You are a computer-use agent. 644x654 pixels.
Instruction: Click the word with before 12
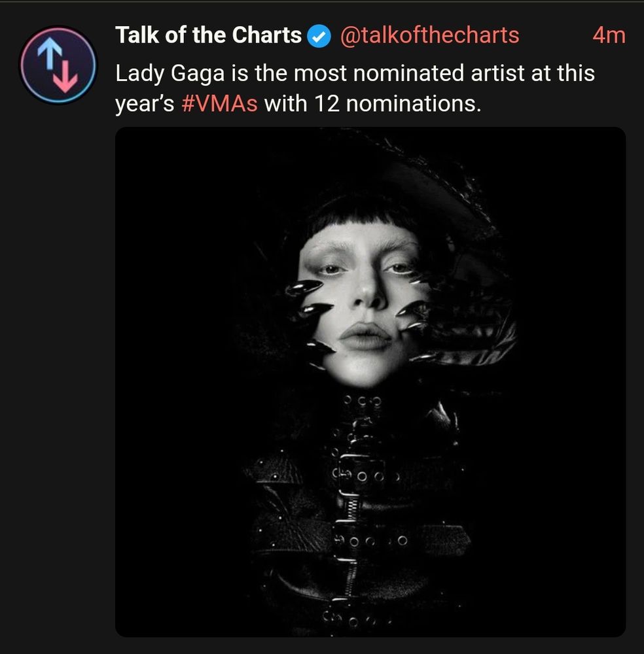(285, 103)
